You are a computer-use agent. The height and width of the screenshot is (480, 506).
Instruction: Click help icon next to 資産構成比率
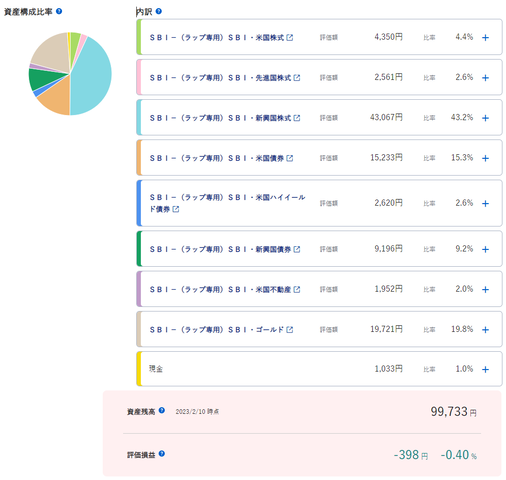[59, 11]
